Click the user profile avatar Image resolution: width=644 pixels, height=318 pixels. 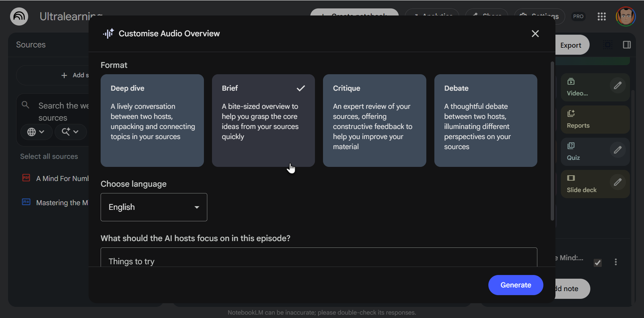[625, 16]
